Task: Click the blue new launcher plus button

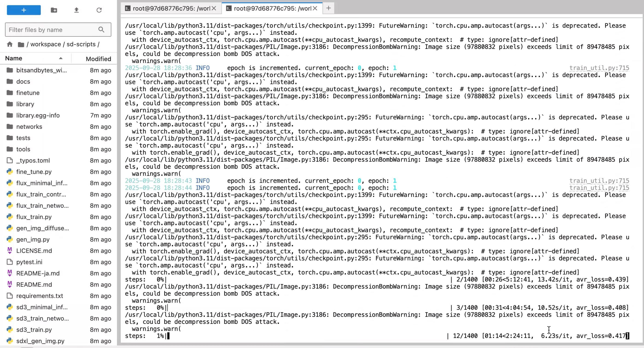Action: tap(23, 10)
